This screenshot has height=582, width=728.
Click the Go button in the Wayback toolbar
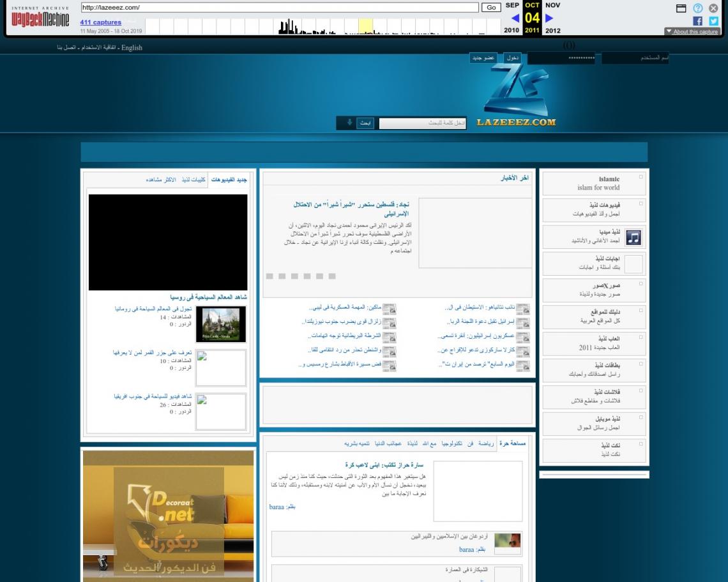(491, 8)
